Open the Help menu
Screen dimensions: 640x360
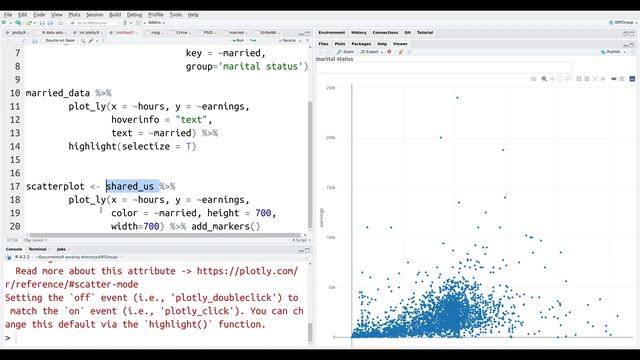point(193,15)
